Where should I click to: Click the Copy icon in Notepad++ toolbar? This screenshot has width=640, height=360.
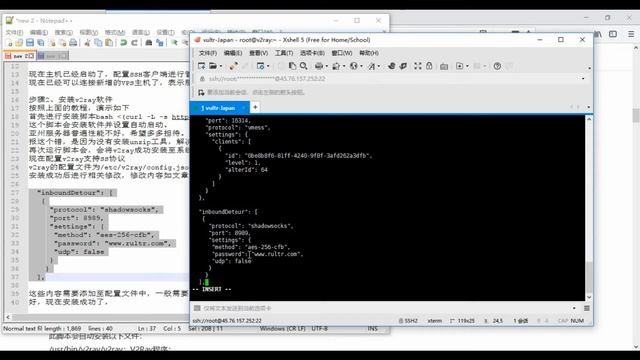pos(98,42)
